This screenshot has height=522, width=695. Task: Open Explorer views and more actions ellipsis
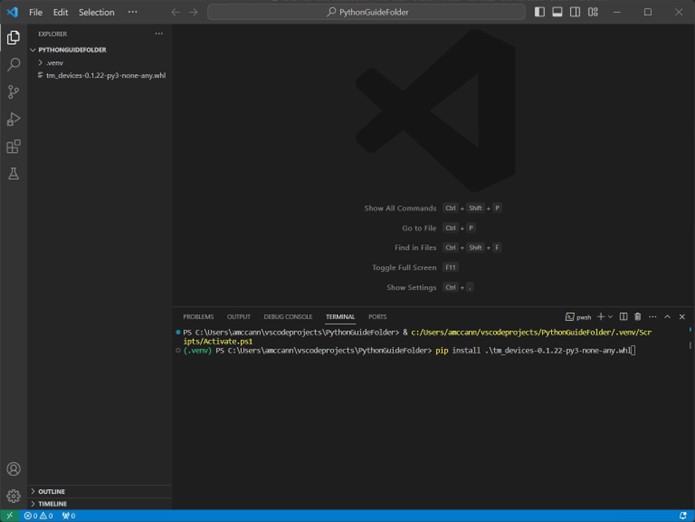(x=159, y=34)
